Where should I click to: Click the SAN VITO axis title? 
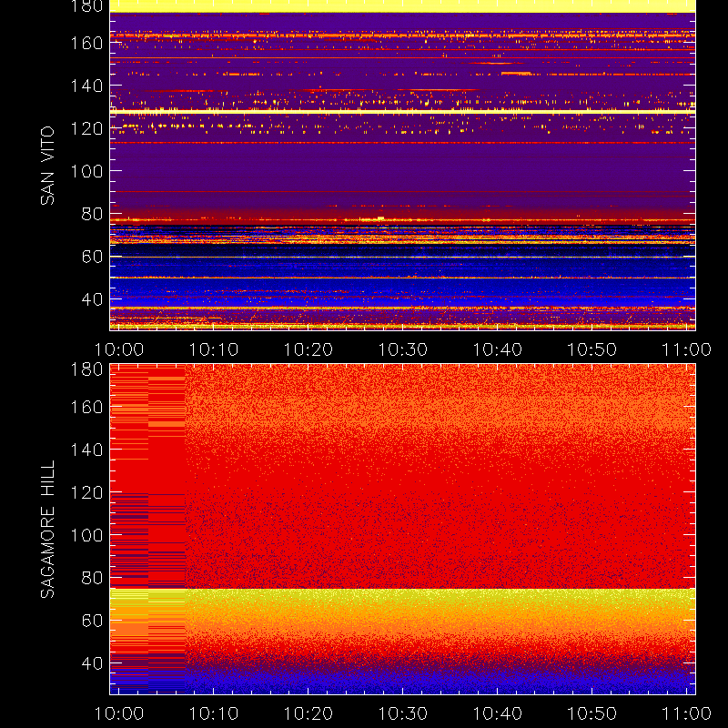[47, 166]
